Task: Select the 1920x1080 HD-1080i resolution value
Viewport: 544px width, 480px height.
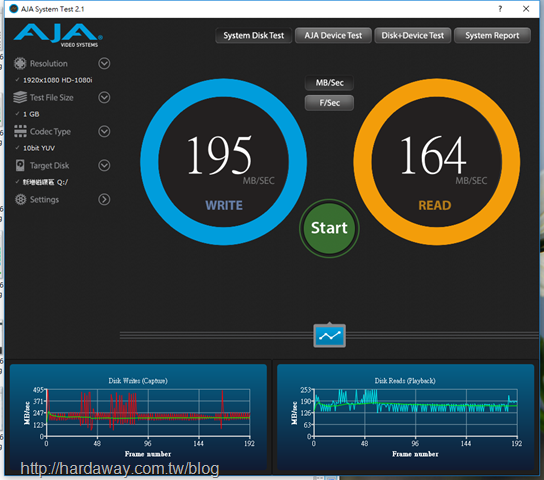Action: pos(58,80)
